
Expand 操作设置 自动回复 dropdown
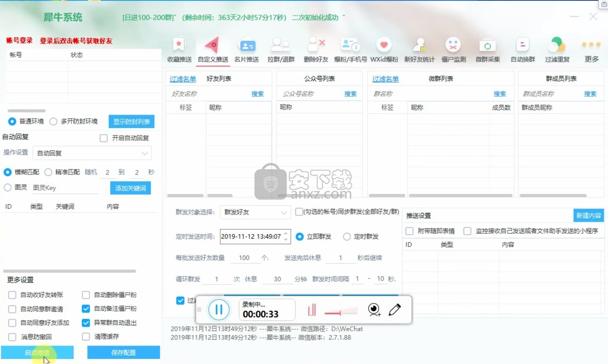coord(92,153)
